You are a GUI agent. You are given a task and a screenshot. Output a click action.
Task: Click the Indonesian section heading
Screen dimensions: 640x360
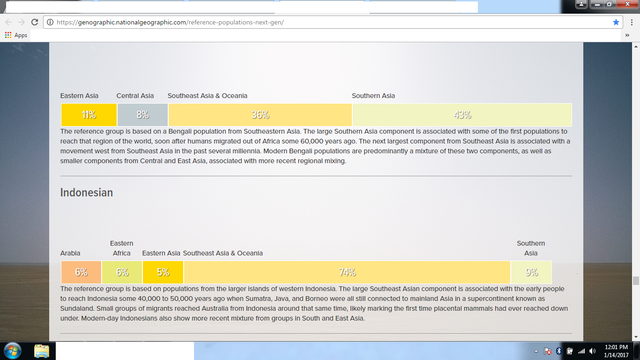coord(87,193)
